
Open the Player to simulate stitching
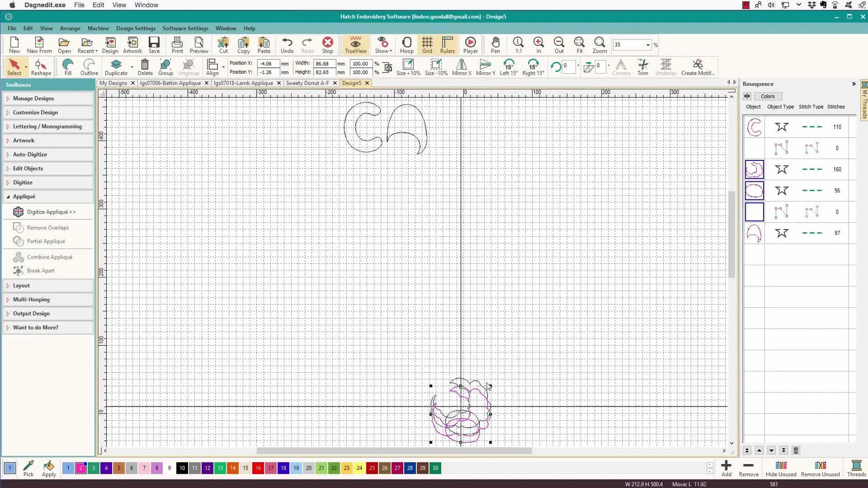pyautogui.click(x=470, y=45)
